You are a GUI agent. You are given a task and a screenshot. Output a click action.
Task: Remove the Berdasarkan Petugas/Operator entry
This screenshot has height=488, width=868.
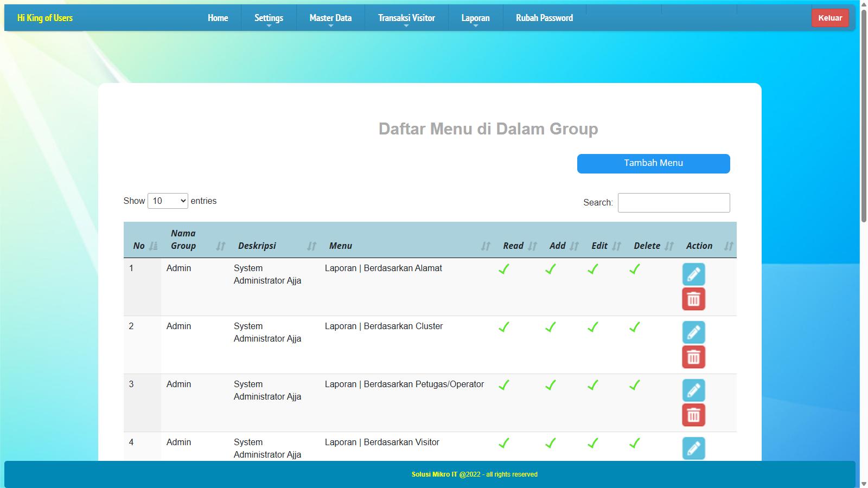pos(693,415)
